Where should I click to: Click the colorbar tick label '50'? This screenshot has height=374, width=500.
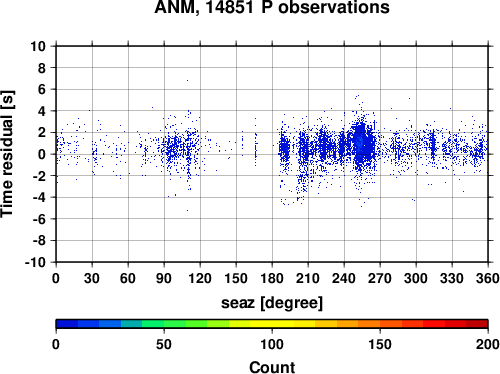(x=164, y=344)
